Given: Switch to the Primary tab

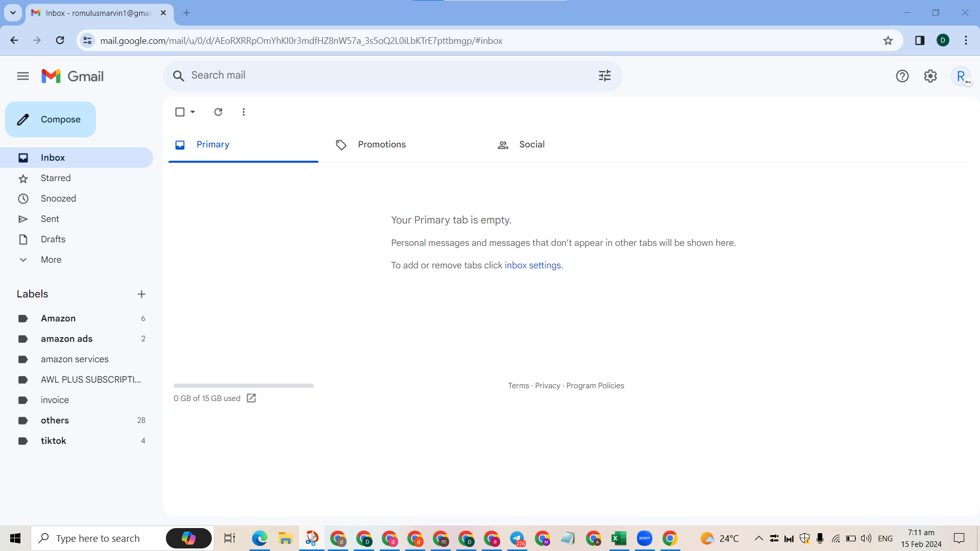Looking at the screenshot, I should pos(243,145).
